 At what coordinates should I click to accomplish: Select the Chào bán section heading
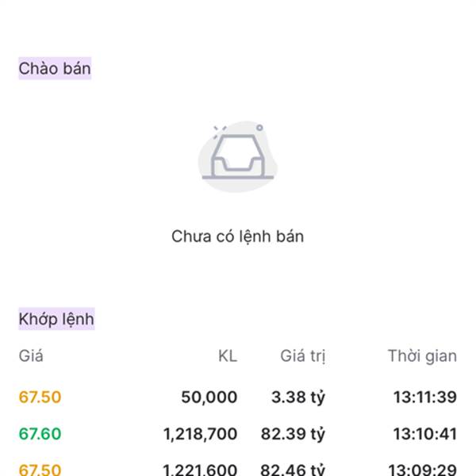(55, 68)
